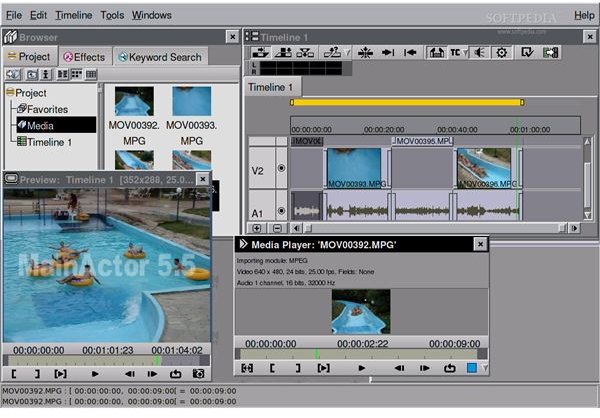
Task: Toggle the snapping magnet icon in Timeline toolbar
Action: point(436,52)
